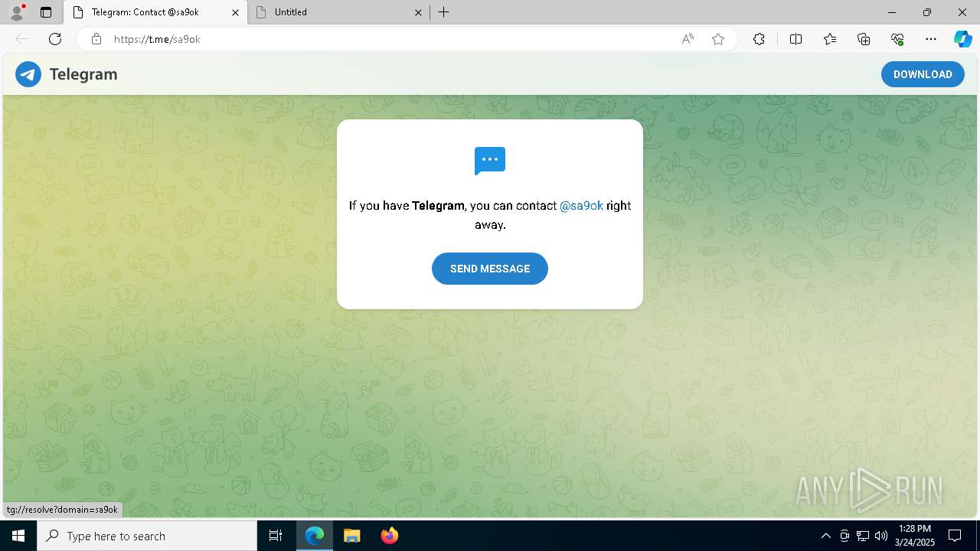This screenshot has width=980, height=551.
Task: Open the Favorites list icon
Action: tap(830, 39)
